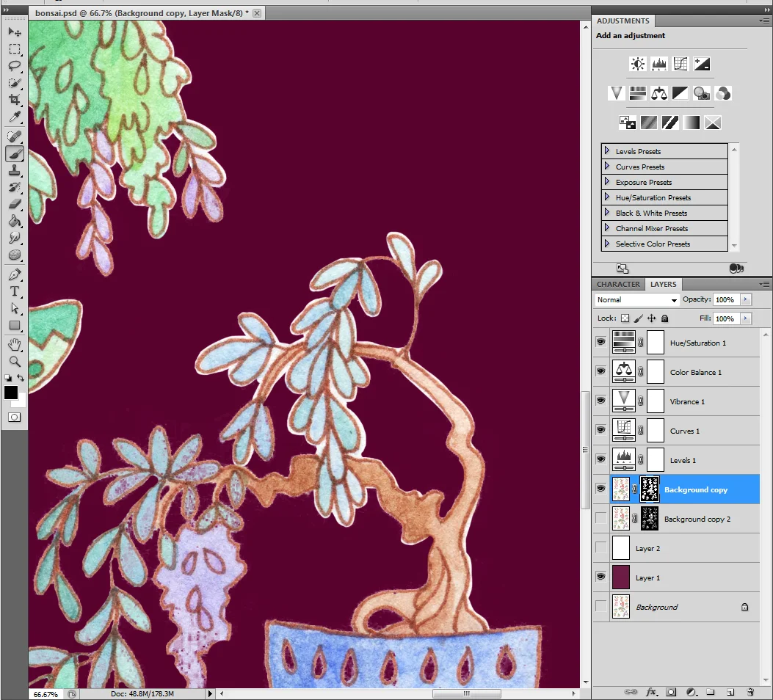
Task: Hide Layer 1 visibility eye
Action: pyautogui.click(x=600, y=576)
